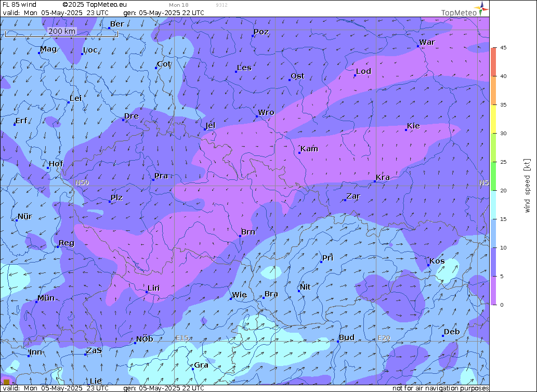This screenshot has width=537, height=392.
Task: Click the Inn city label
Action: pos(36,352)
